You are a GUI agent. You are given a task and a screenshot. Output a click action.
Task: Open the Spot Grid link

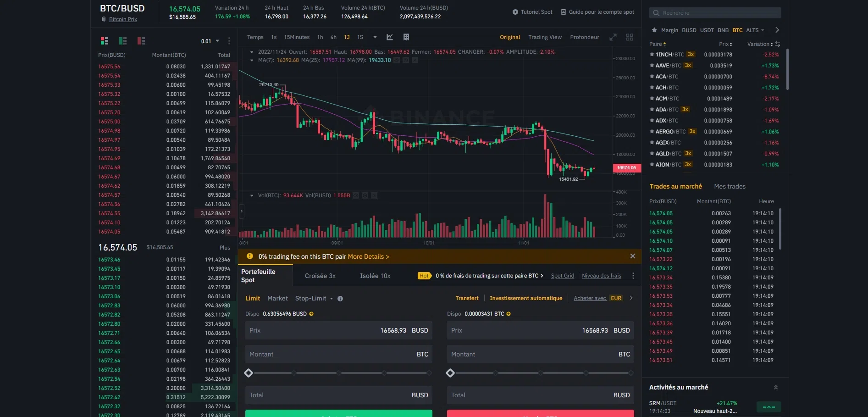coord(562,276)
